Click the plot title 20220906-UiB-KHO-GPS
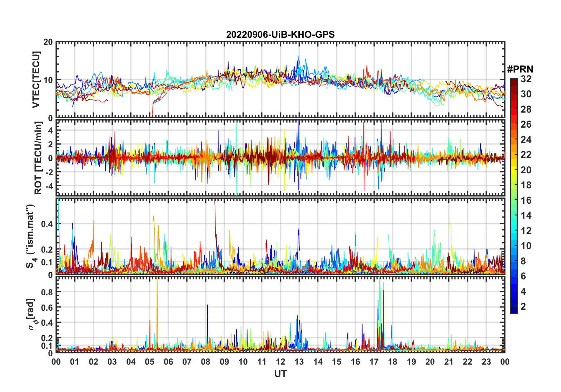The width and height of the screenshot is (561, 392). point(280,34)
